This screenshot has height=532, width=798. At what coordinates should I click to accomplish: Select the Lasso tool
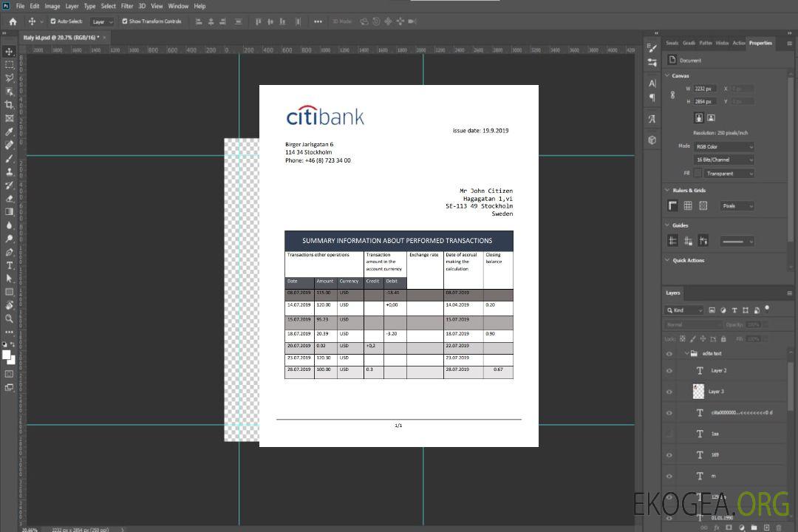click(9, 78)
